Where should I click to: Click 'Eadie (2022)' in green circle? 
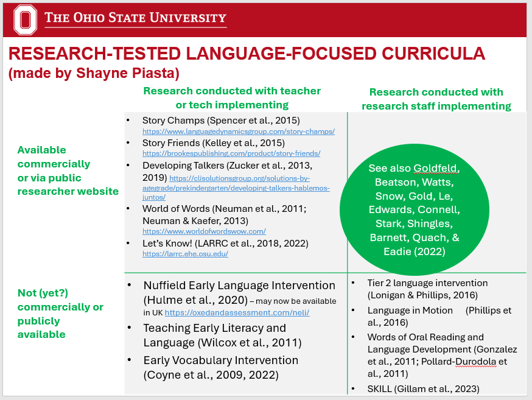(x=415, y=251)
